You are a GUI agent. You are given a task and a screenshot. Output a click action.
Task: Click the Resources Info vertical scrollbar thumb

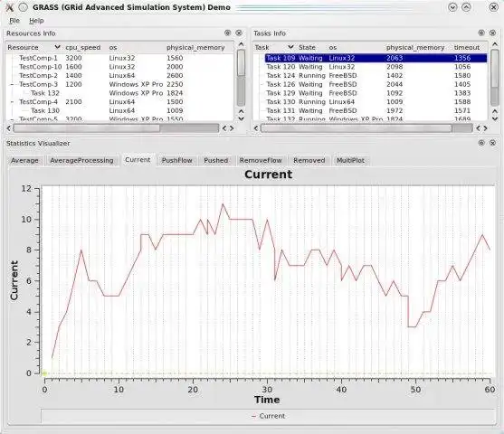tap(241, 63)
